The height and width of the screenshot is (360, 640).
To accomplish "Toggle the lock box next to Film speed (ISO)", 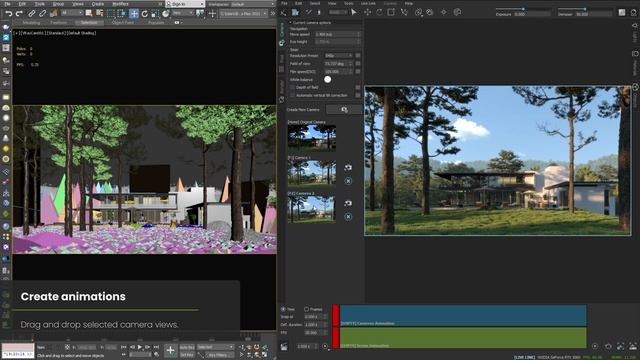I will [x=358, y=71].
